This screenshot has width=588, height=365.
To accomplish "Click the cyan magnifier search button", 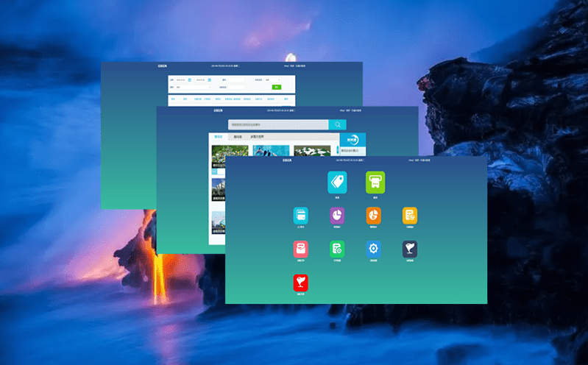I will pyautogui.click(x=337, y=125).
